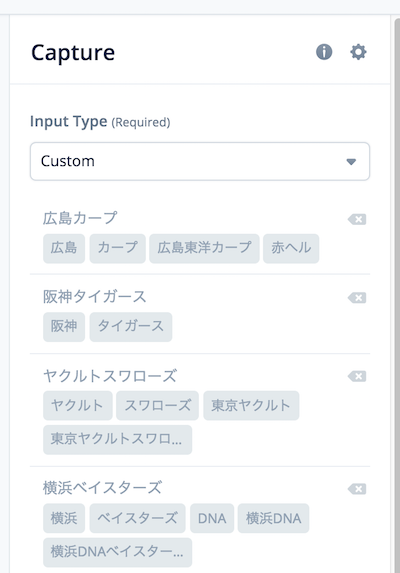Select the 阪神 synonym tag
400x573 pixels.
64,327
